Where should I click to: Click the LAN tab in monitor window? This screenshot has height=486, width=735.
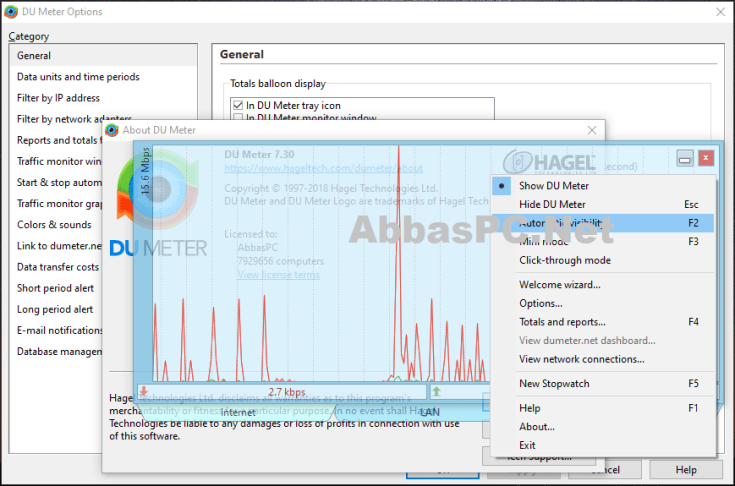coord(429,412)
